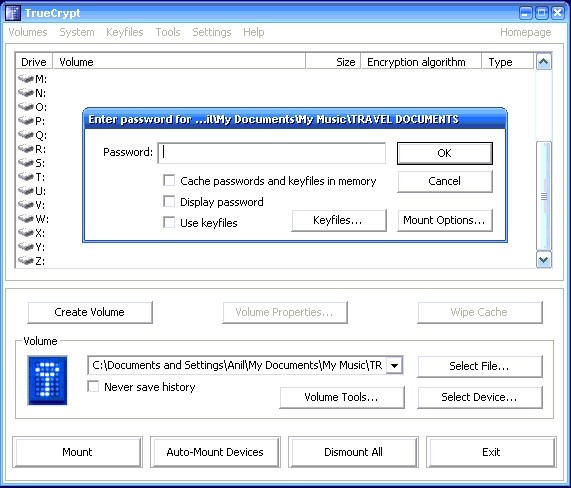Click the Drive column header
Viewport: 571px width, 488px height.
(x=34, y=62)
